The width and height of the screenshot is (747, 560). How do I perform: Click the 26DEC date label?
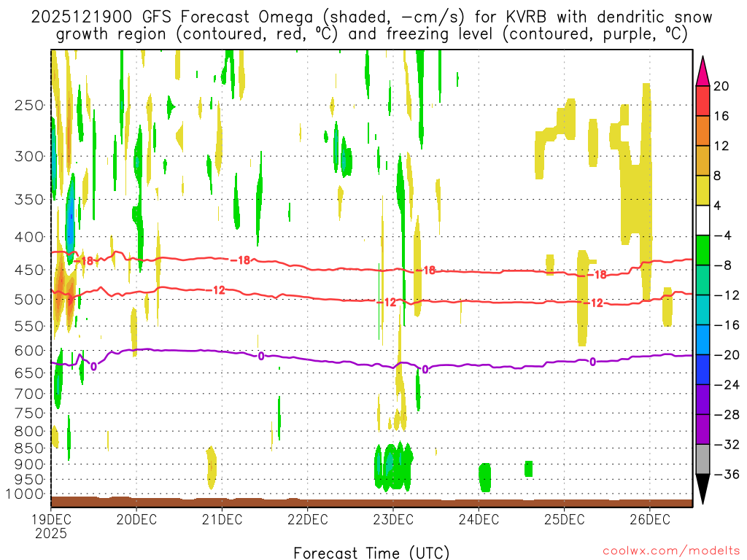click(650, 519)
